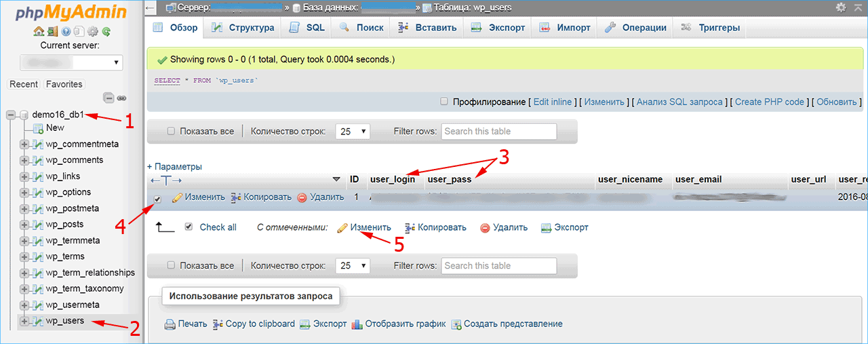Expand the wp_options table tree node

tap(24, 192)
